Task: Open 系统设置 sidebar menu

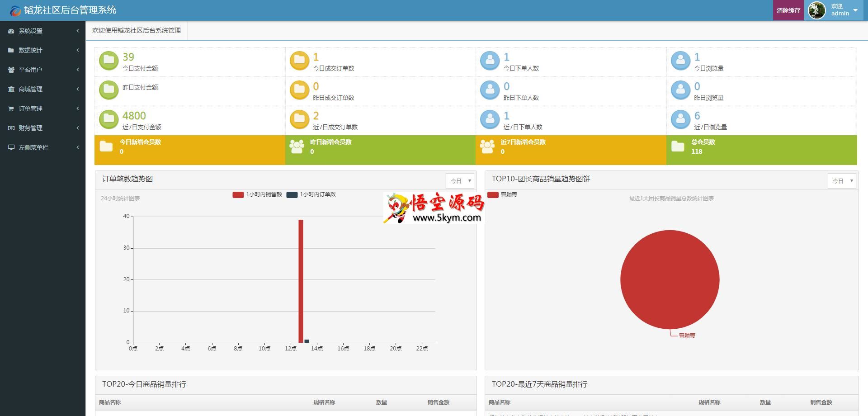Action: (42, 31)
